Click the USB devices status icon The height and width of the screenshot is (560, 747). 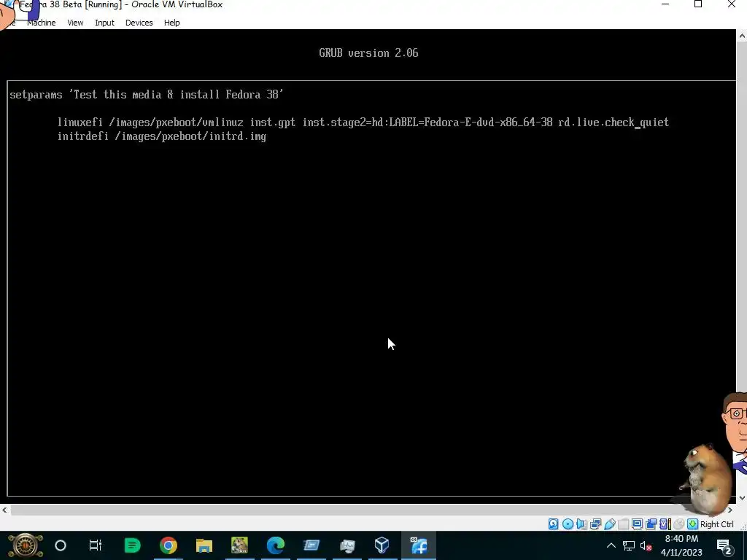click(x=609, y=524)
